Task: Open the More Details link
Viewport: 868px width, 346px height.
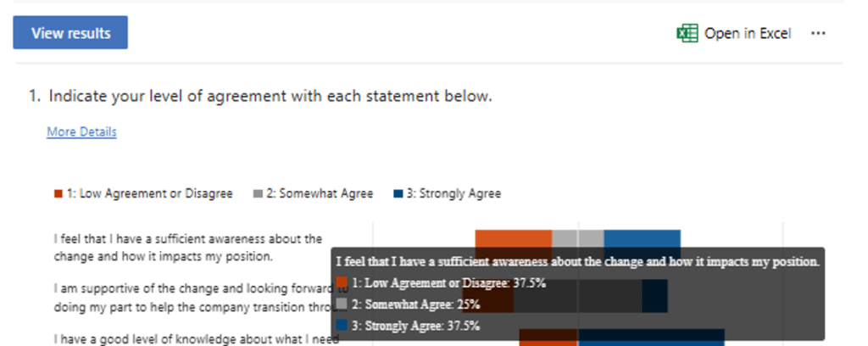Action: coord(81,131)
